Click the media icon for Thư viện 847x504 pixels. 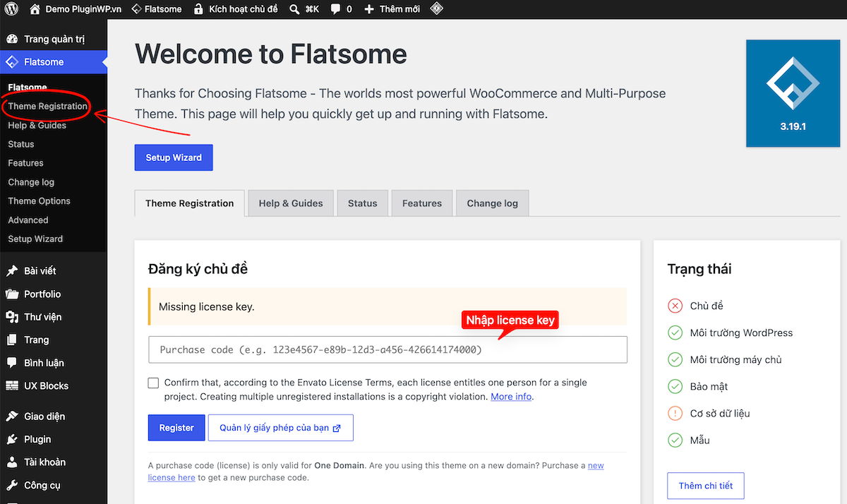pyautogui.click(x=12, y=317)
